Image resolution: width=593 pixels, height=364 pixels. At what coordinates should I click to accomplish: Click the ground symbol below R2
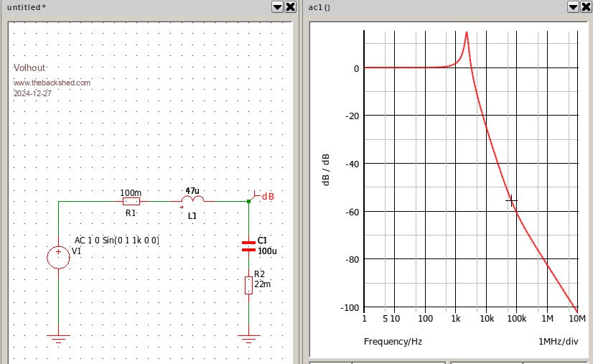point(248,337)
